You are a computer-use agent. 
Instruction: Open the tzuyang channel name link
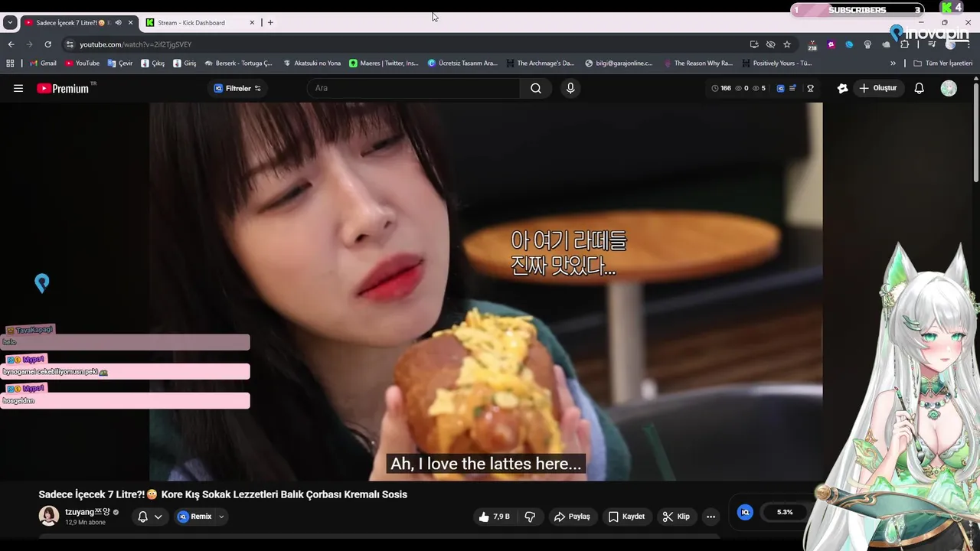pyautogui.click(x=87, y=512)
